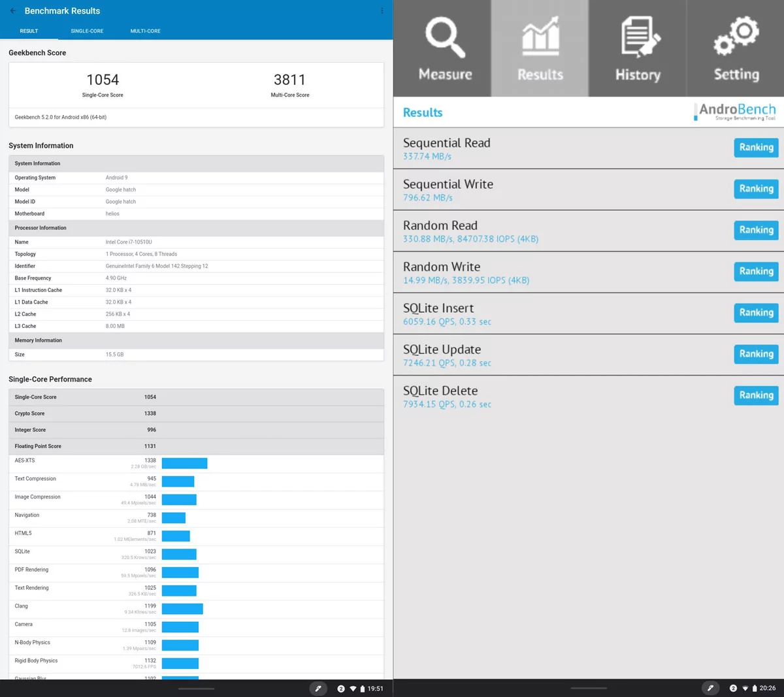This screenshot has height=697, width=784.
Task: Tap the stylus tools icon beside 20:26
Action: 710,689
